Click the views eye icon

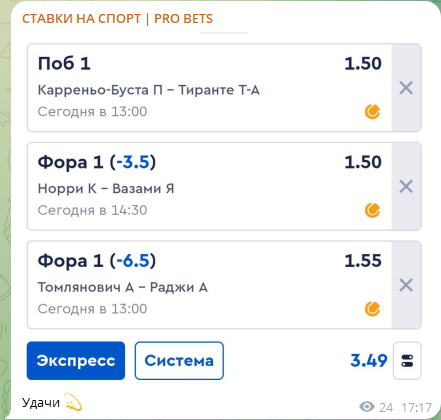tap(367, 407)
